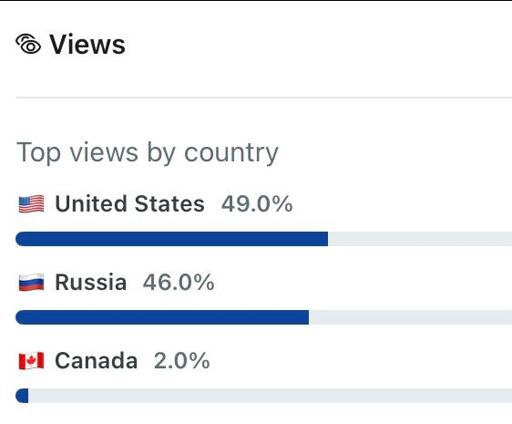Click the filled Russia progress bar
The height and width of the screenshot is (424, 512).
(x=162, y=317)
